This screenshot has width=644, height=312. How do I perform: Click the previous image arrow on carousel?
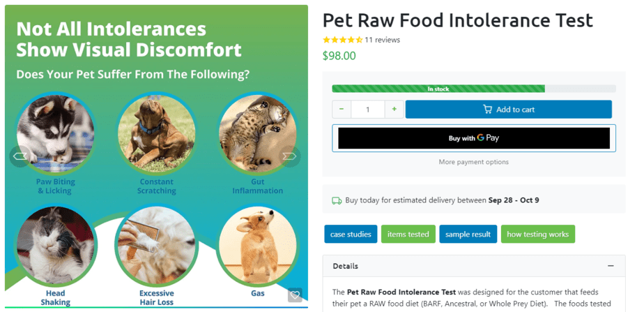click(20, 156)
